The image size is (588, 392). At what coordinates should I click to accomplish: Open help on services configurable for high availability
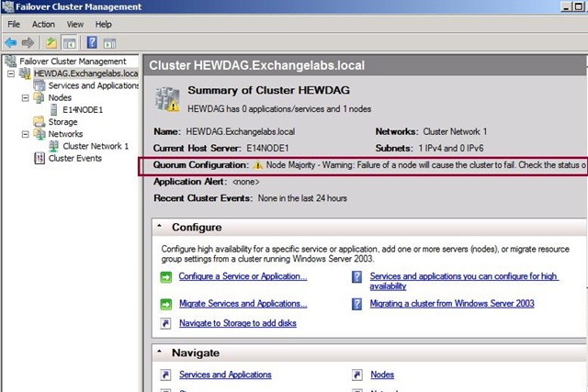[464, 281]
